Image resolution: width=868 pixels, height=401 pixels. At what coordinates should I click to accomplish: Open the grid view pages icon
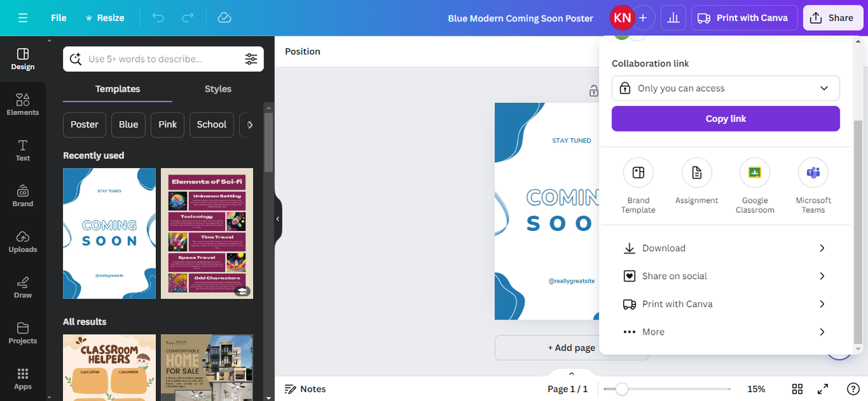click(x=797, y=389)
